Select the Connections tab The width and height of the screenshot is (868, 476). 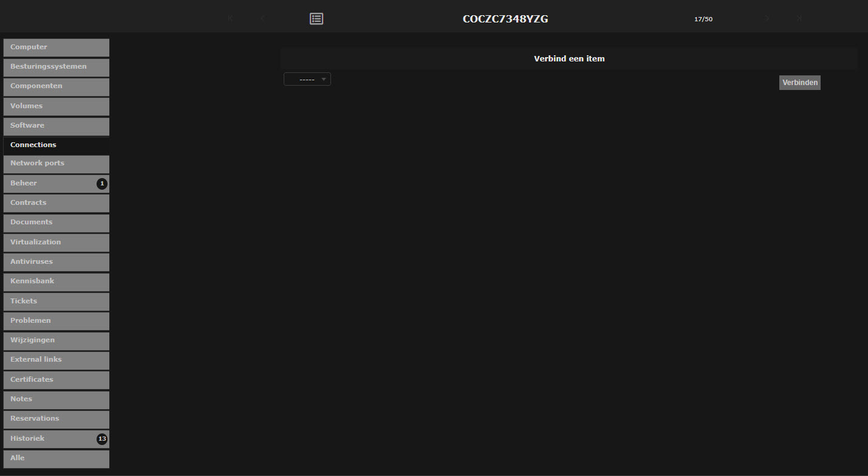[x=56, y=145]
